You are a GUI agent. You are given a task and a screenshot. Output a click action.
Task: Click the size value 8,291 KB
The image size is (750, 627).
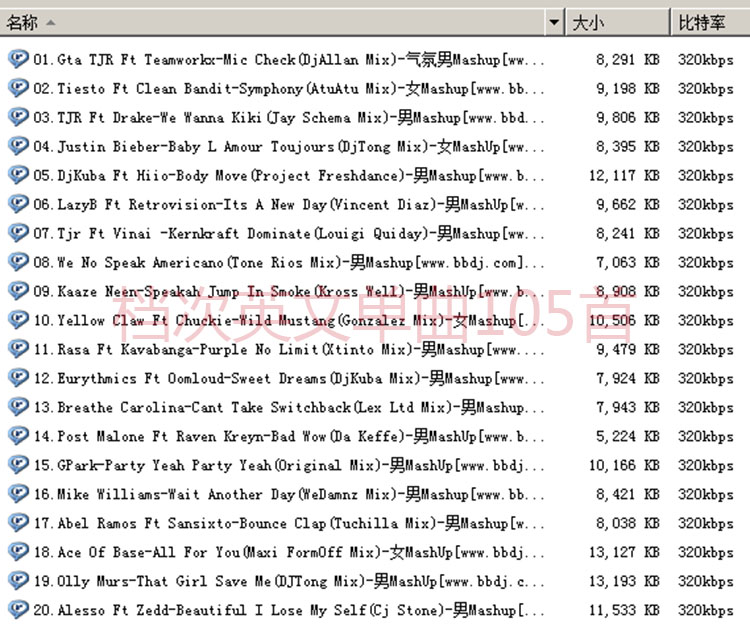pyautogui.click(x=628, y=60)
